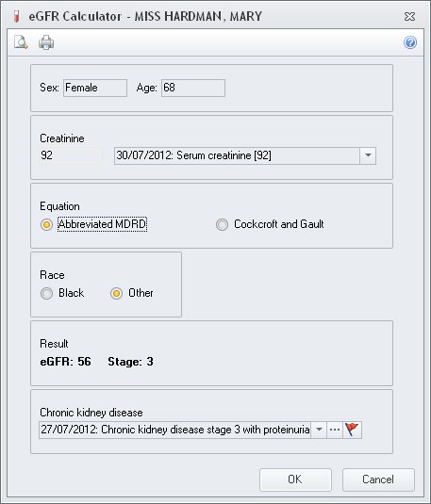The width and height of the screenshot is (431, 504).
Task: Click the OK button
Action: 295,480
